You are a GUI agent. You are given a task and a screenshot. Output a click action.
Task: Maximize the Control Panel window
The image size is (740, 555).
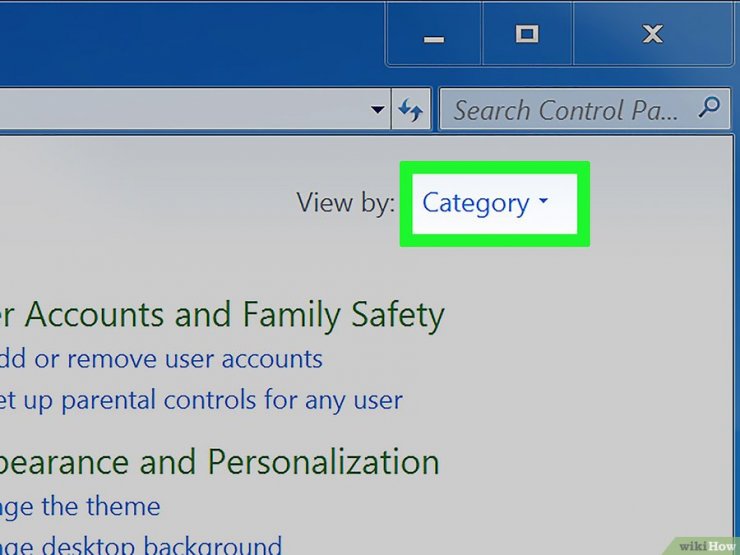click(x=527, y=35)
